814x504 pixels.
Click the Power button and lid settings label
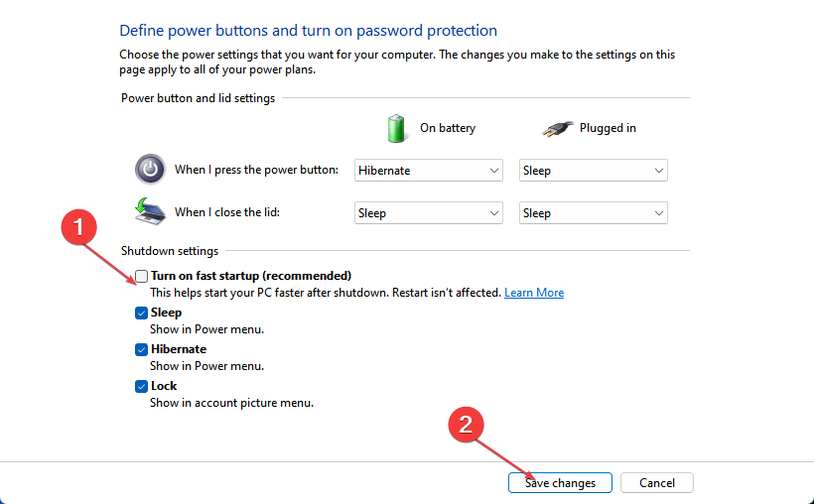pos(198,98)
